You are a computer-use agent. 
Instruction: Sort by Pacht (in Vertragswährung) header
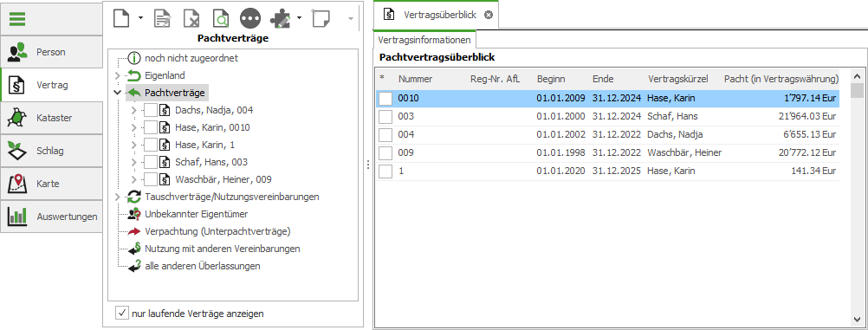[781, 79]
